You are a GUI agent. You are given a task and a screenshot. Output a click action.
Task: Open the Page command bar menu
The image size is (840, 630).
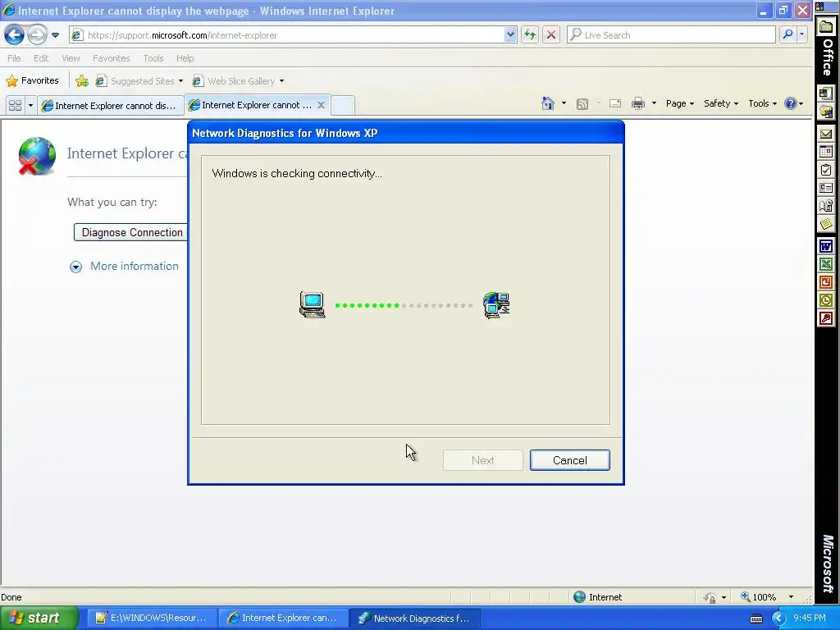(x=680, y=103)
